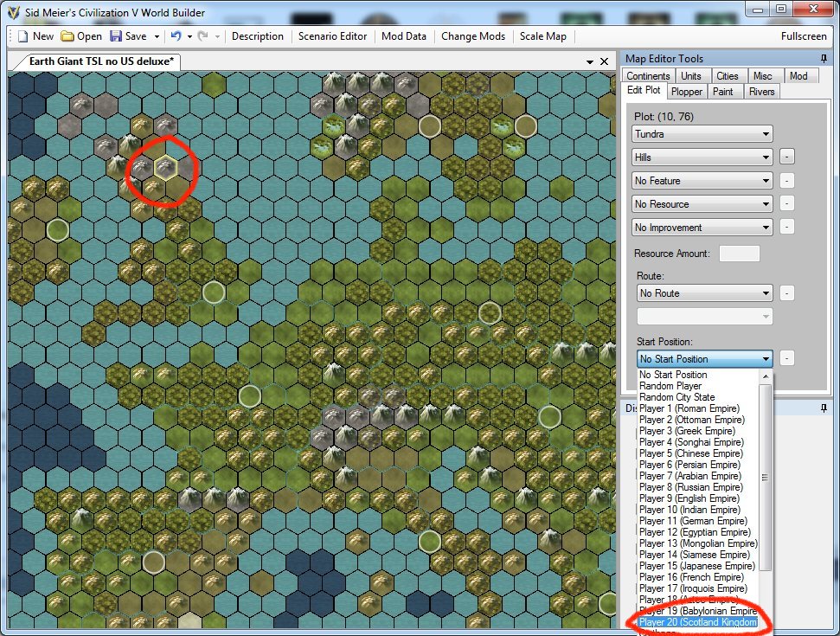Open the Description dialog
This screenshot has height=636, width=840.
tap(258, 36)
